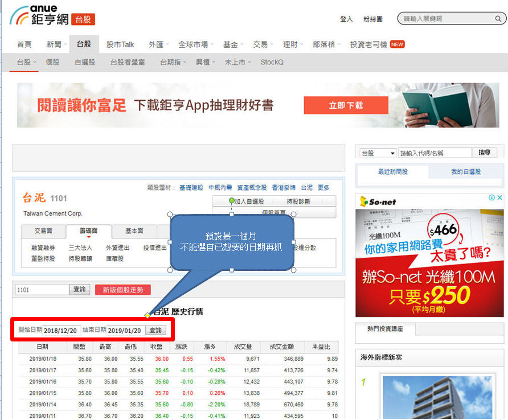Open 自選股 in the sub navigation
The image size is (508, 420).
point(85,62)
